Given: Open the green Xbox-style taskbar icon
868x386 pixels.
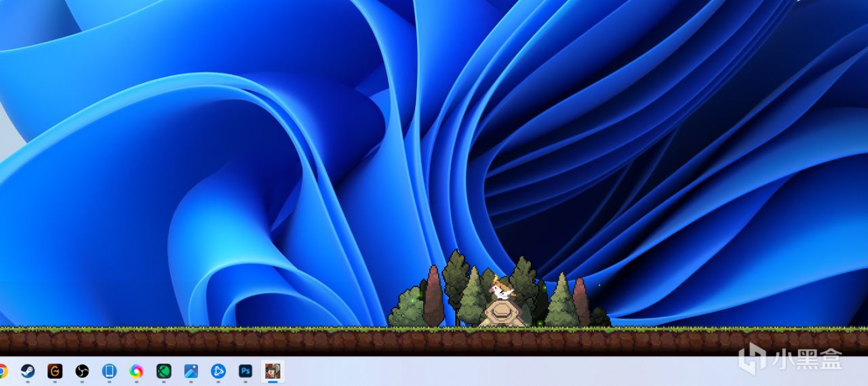Looking at the screenshot, I should pos(163,371).
